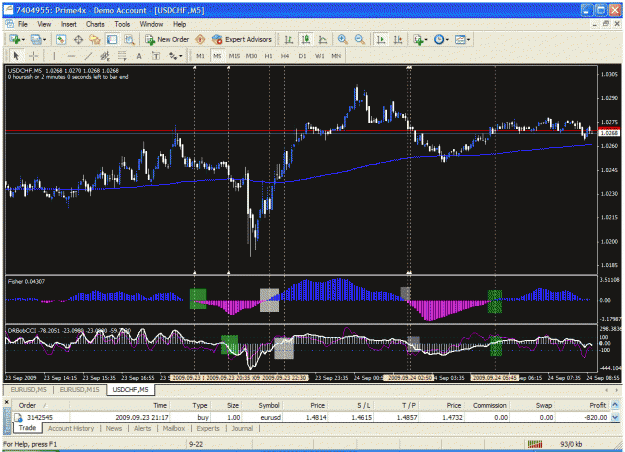The height and width of the screenshot is (452, 625).
Task: Open the News tab in Terminal
Action: pos(114,428)
